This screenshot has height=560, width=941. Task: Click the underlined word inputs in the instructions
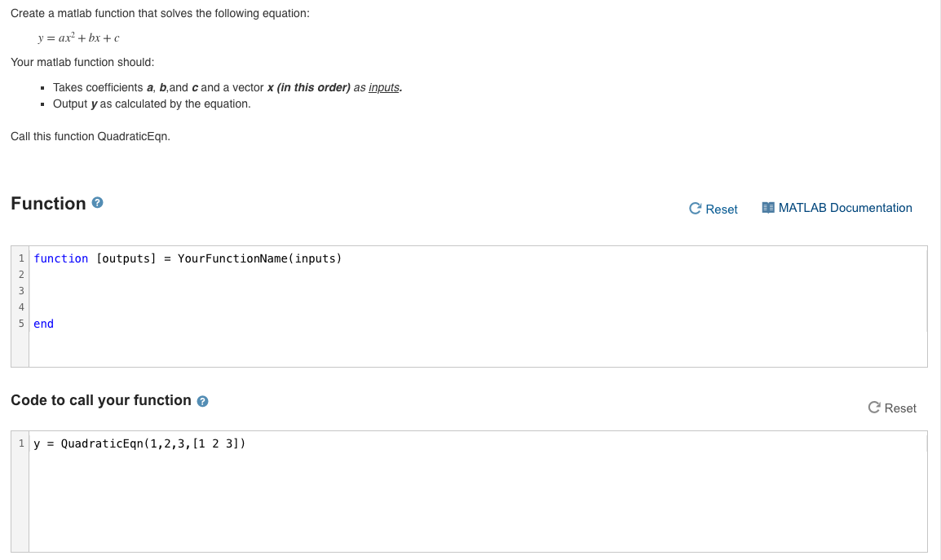(x=385, y=87)
